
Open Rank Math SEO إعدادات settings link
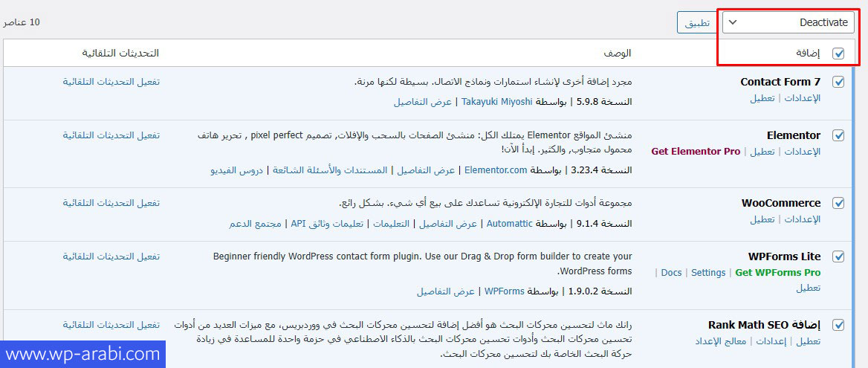[x=771, y=341]
